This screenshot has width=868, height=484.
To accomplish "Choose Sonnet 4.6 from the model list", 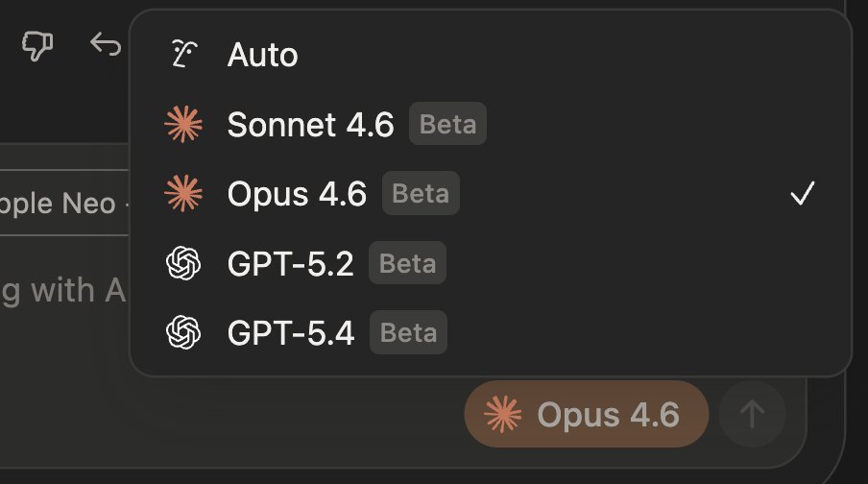I will point(310,125).
